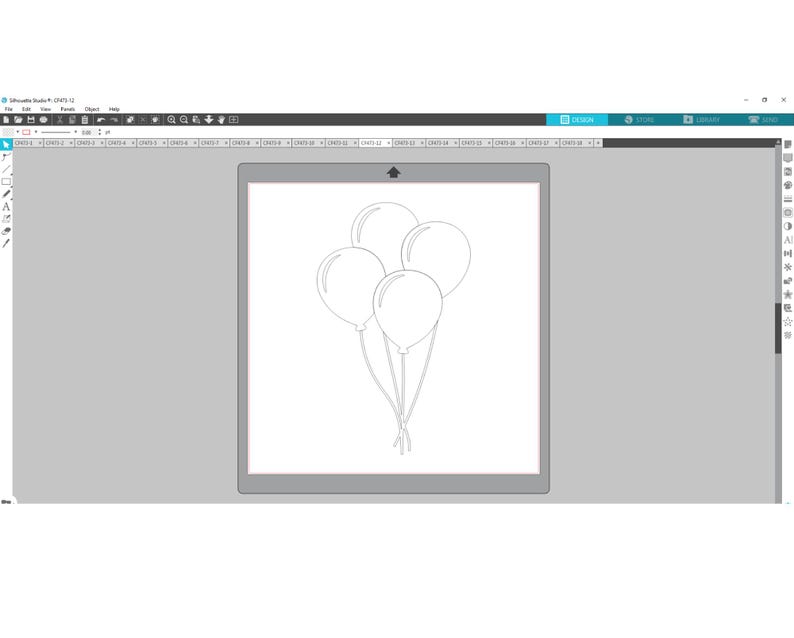Open the half-circle contrast panel icon
The image size is (794, 638).
788,226
